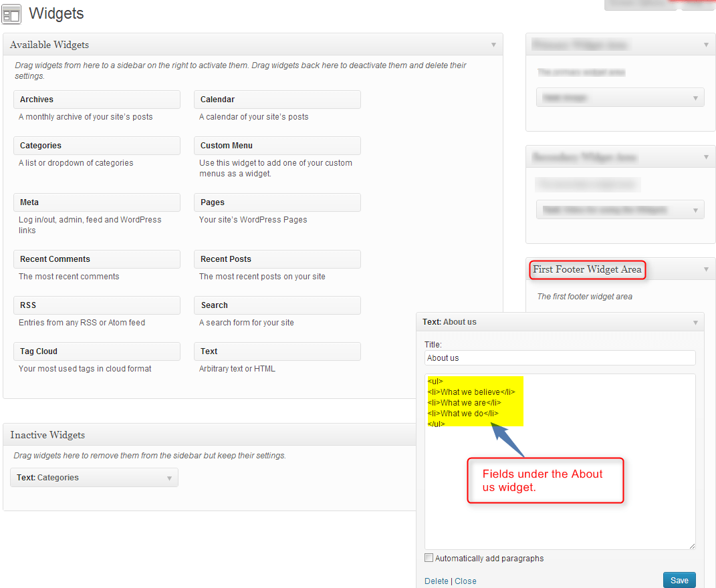This screenshot has width=716, height=588.
Task: Open dropdown of second blurred sidebar widget
Action: 695,210
